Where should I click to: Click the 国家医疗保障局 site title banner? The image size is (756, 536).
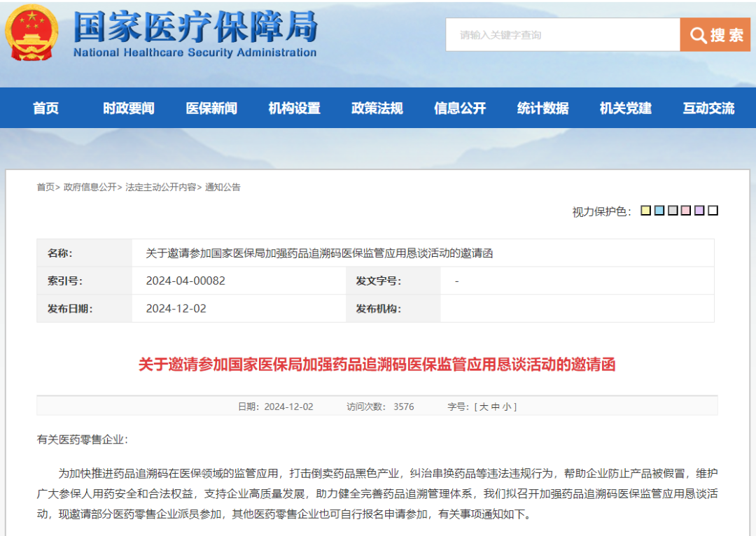[195, 34]
